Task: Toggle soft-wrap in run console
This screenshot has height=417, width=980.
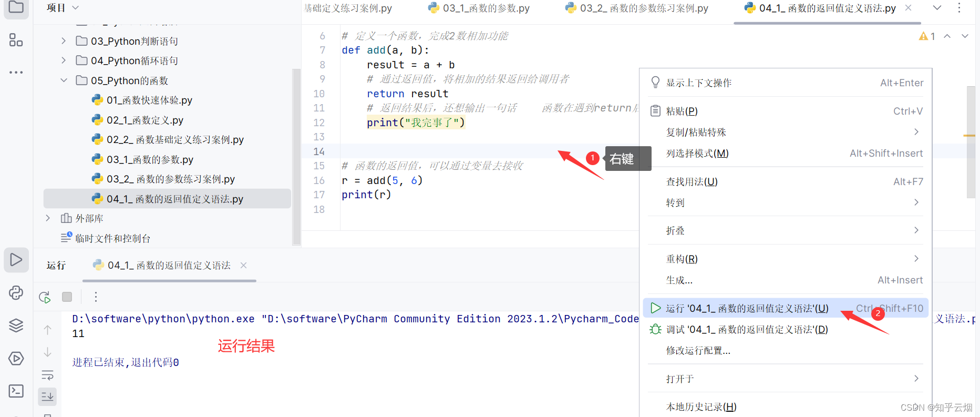Action: (47, 375)
